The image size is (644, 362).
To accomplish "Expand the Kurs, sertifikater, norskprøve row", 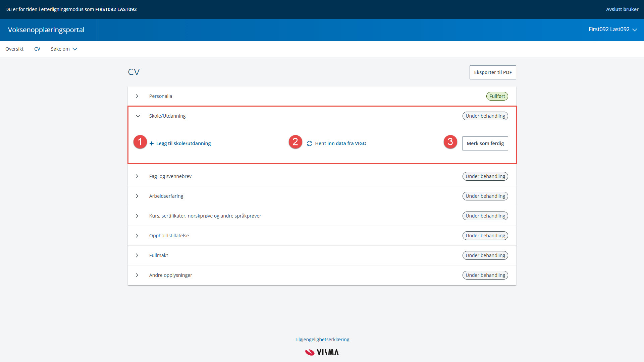I will (137, 216).
